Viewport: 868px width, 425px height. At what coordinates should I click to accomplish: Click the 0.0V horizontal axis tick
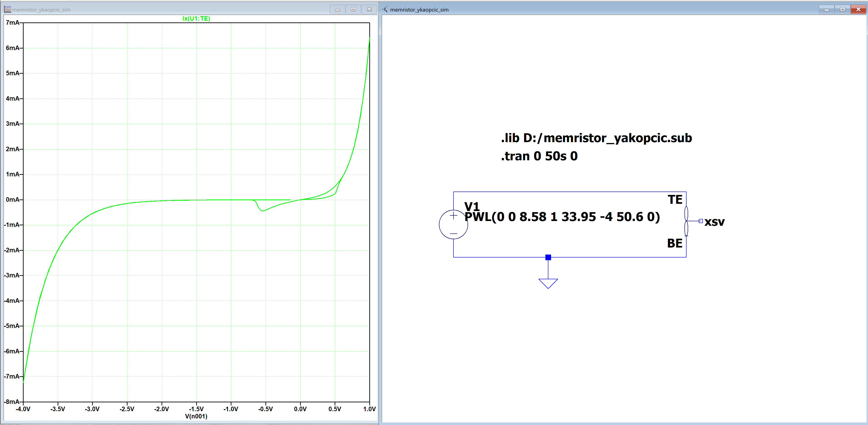pyautogui.click(x=300, y=409)
